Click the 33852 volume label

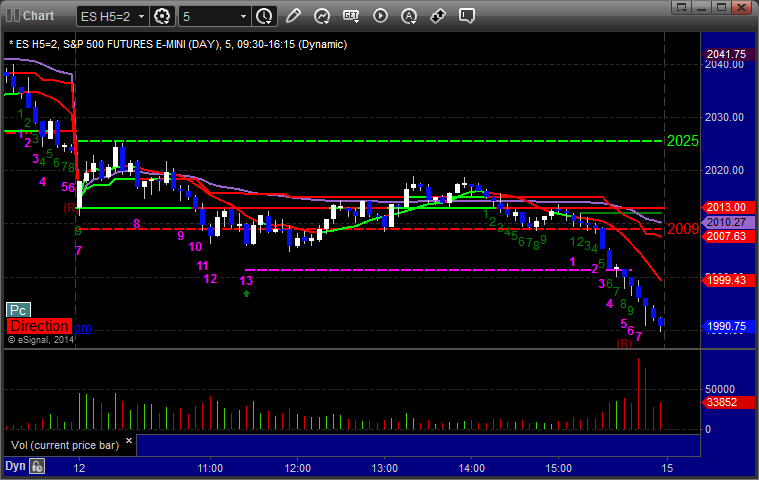click(x=727, y=402)
